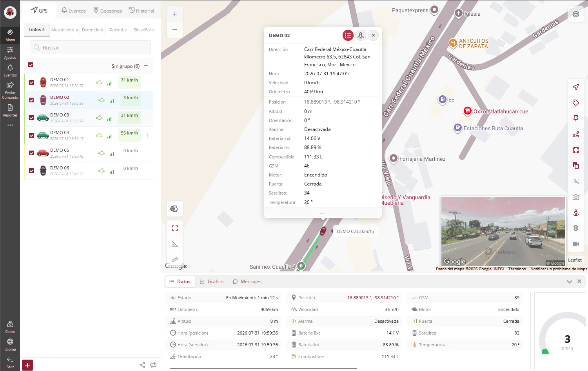Change language via the Idioma icon
588x371 pixels.
(x=10, y=345)
